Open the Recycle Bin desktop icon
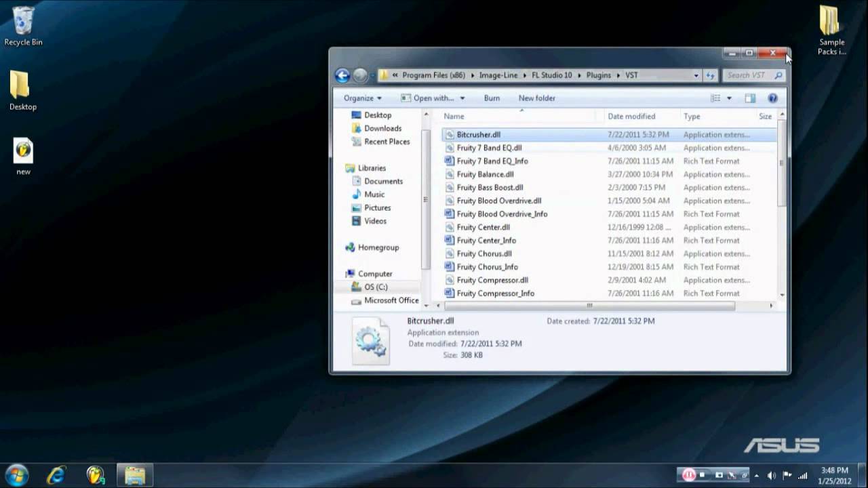Image resolution: width=868 pixels, height=488 pixels. coord(23,26)
